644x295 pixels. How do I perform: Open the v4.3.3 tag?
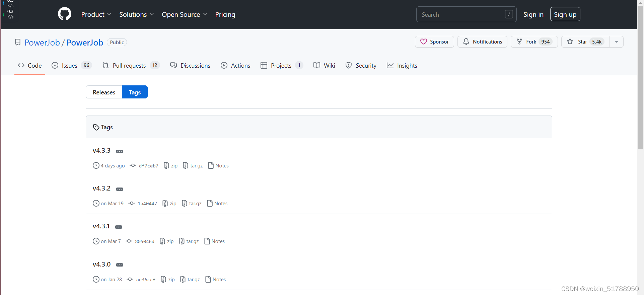click(101, 151)
